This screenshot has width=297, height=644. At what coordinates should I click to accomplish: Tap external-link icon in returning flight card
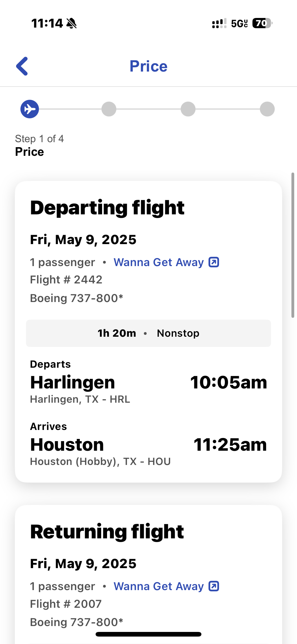214,586
